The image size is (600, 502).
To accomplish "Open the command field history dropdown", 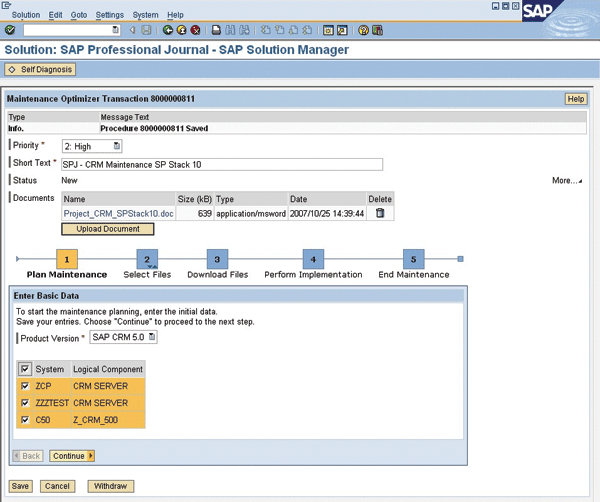I will coord(115,30).
